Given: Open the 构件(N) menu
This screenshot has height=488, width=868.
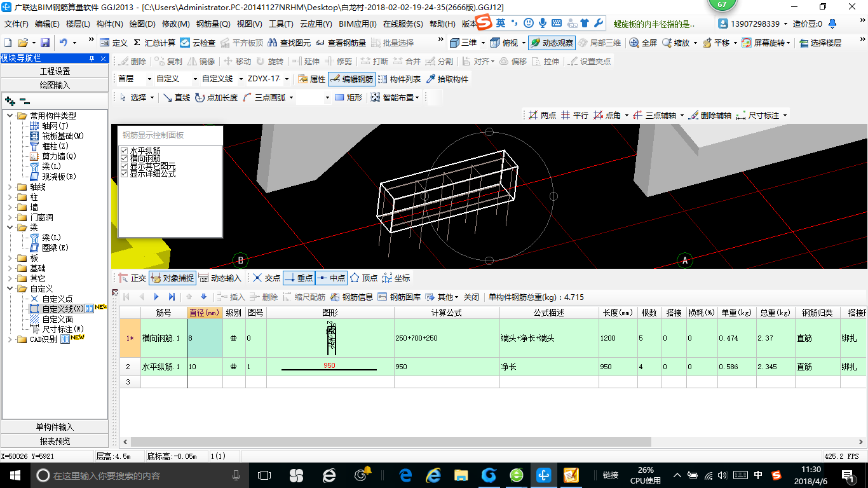Looking at the screenshot, I should [110, 24].
